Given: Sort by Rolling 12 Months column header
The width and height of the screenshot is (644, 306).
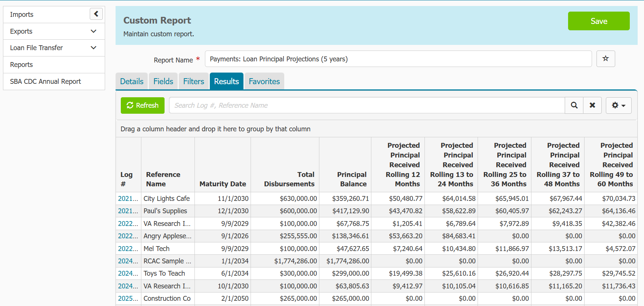Looking at the screenshot, I should point(398,165).
